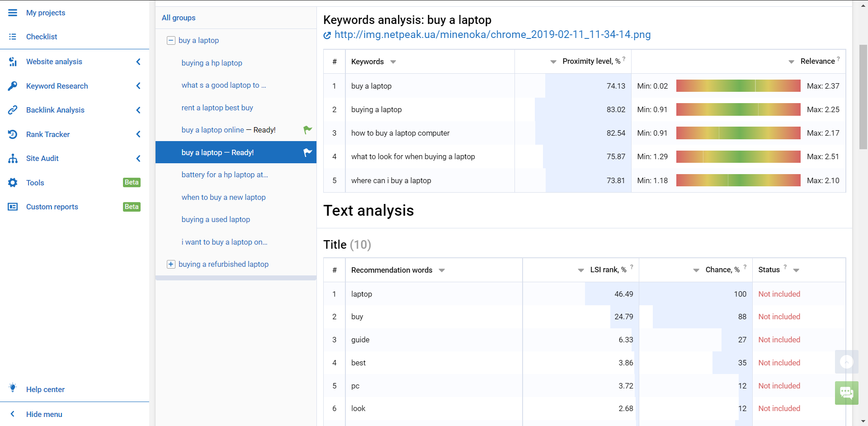
Task: Click relevance color bar for buying a laptop keyword
Action: tap(738, 109)
